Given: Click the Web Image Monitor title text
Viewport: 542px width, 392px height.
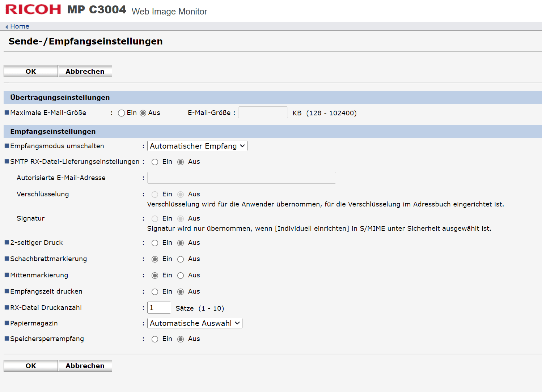Looking at the screenshot, I should pos(169,12).
